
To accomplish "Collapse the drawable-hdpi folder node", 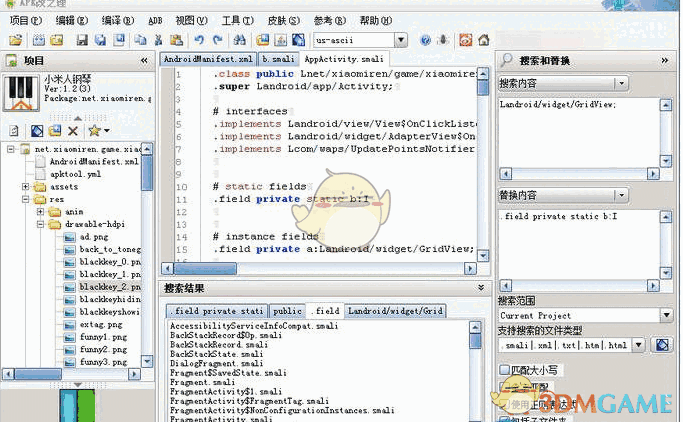I will [x=41, y=224].
